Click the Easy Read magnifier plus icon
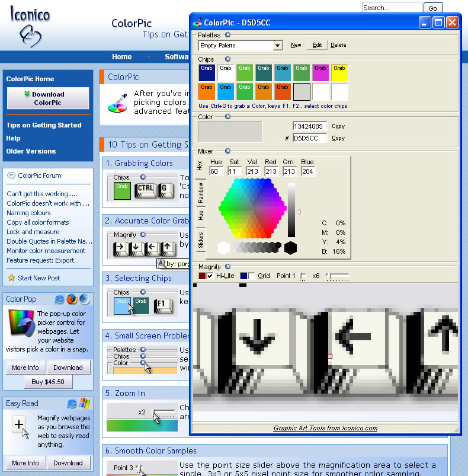The image size is (468, 476). point(21,427)
